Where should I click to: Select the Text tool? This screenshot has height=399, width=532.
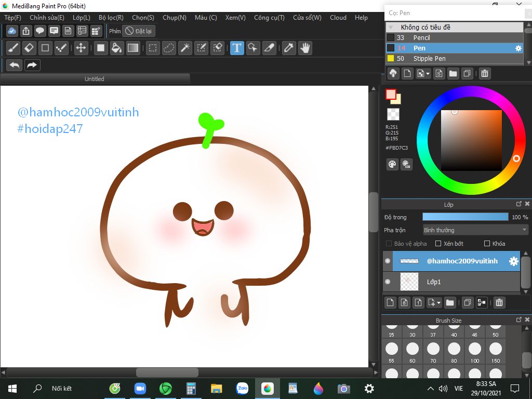(x=237, y=48)
